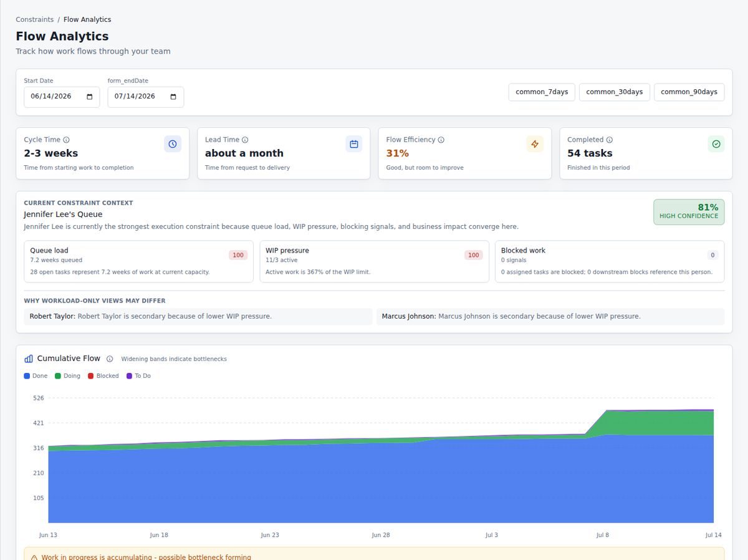Open the Start Date calendar picker icon
This screenshot has width=748, height=560.
point(89,97)
